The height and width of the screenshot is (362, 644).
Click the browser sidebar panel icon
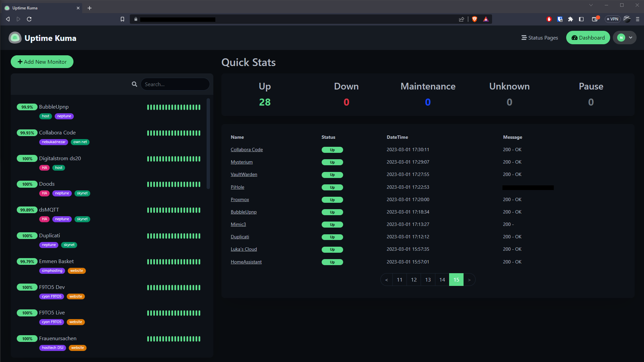click(581, 19)
